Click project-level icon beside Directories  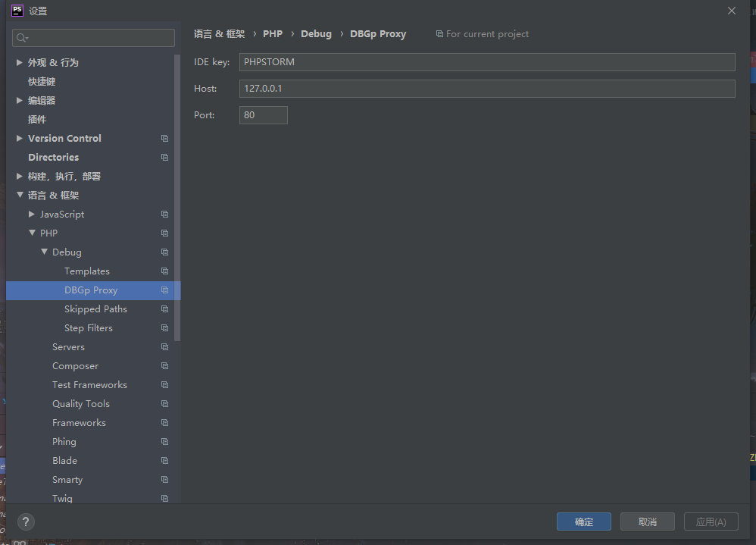[x=164, y=157]
